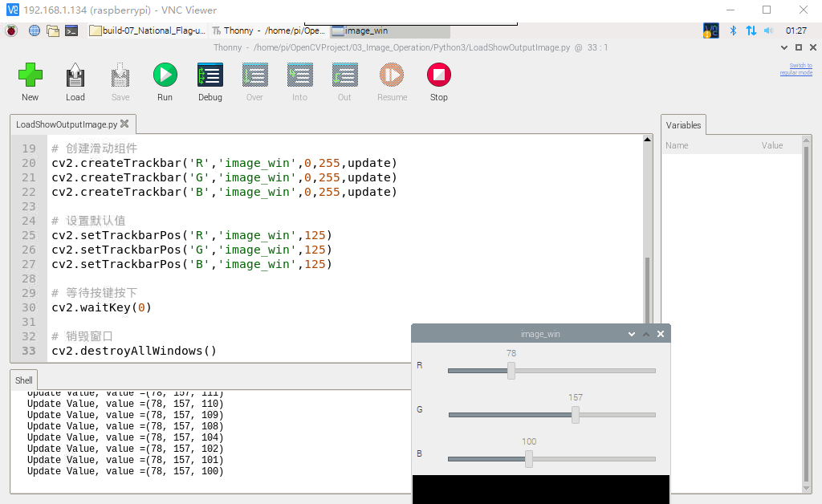Click the image_win title bar text

coord(540,334)
